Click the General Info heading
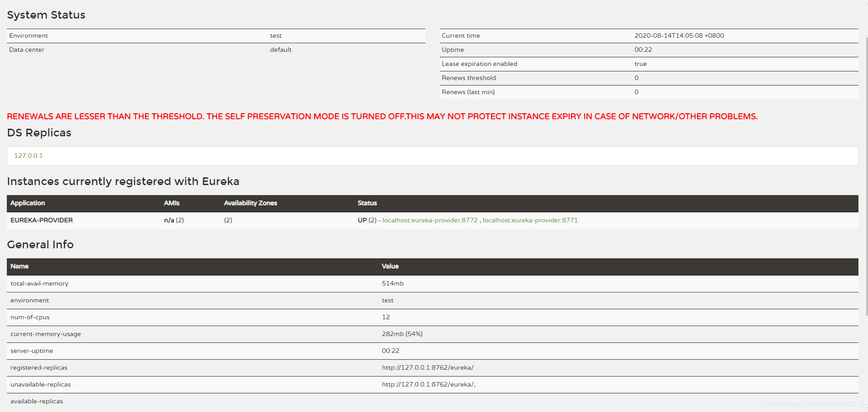This screenshot has width=868, height=412. click(40, 245)
